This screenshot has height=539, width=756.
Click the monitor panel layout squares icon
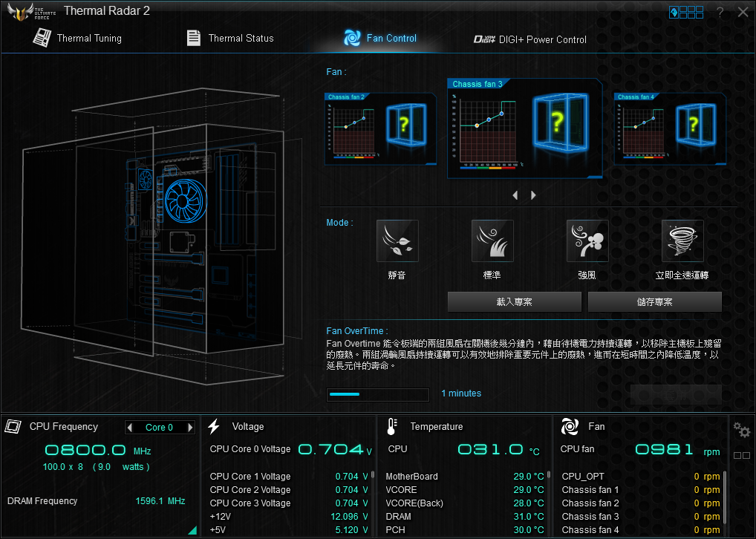[x=741, y=456]
